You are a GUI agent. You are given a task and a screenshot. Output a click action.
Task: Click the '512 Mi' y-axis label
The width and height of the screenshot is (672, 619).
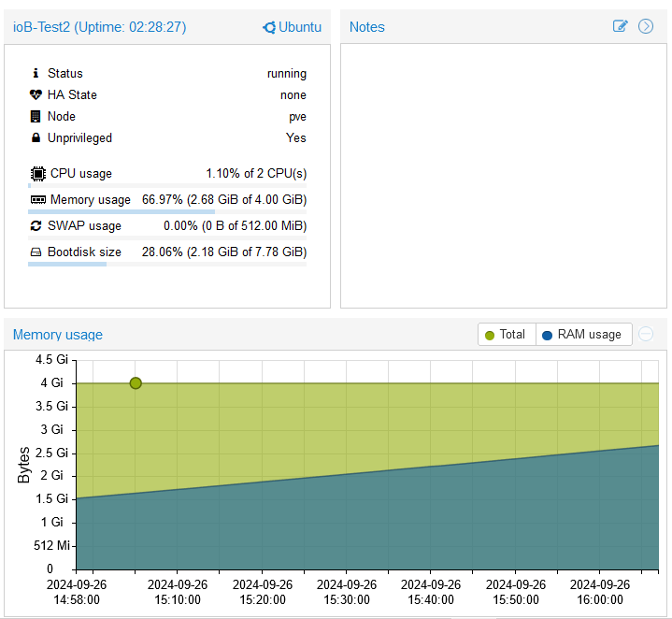tap(51, 545)
